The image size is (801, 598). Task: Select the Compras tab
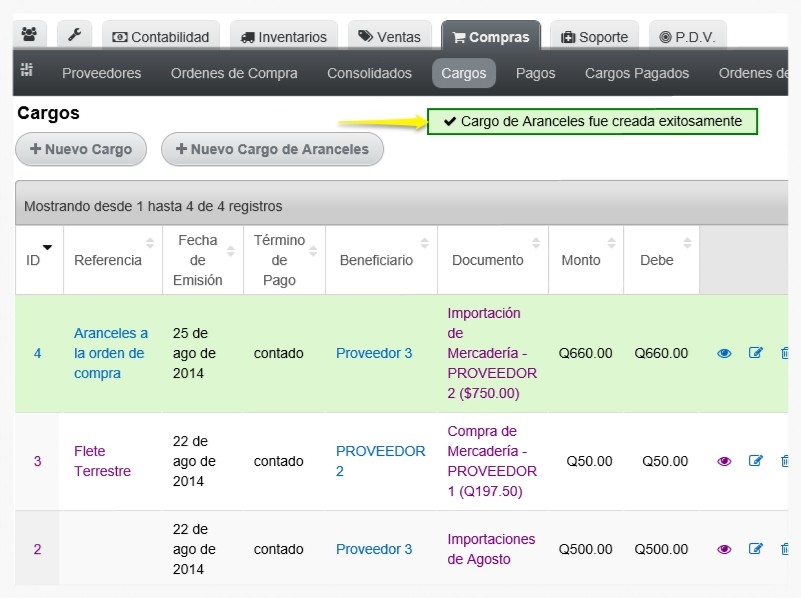pos(491,36)
